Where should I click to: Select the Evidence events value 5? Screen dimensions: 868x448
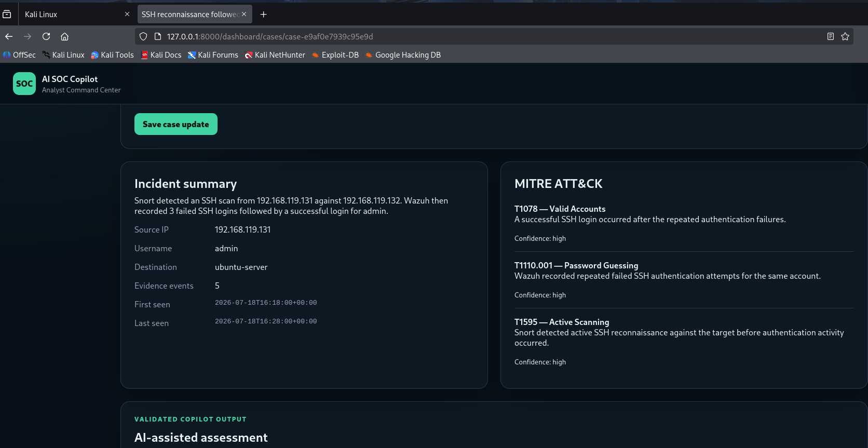[x=217, y=286]
